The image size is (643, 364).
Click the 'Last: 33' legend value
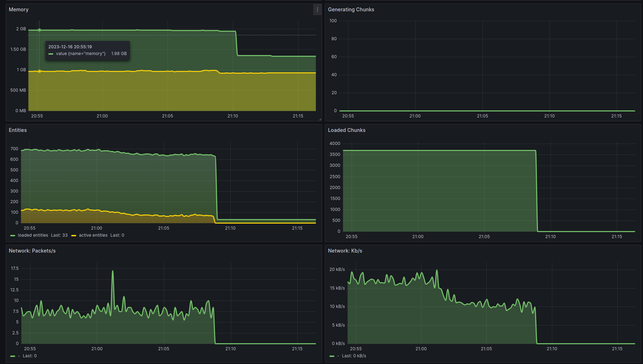[59, 235]
